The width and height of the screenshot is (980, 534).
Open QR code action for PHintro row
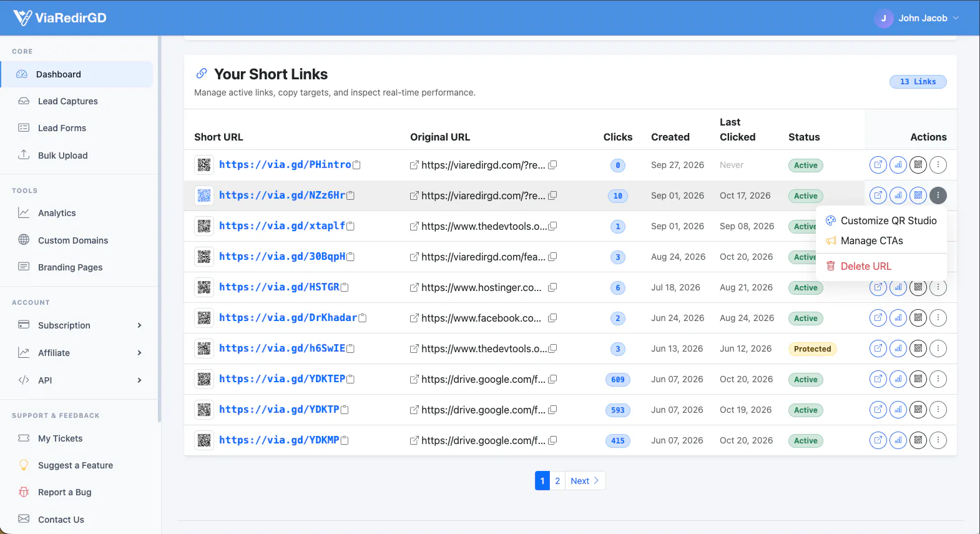pos(918,165)
